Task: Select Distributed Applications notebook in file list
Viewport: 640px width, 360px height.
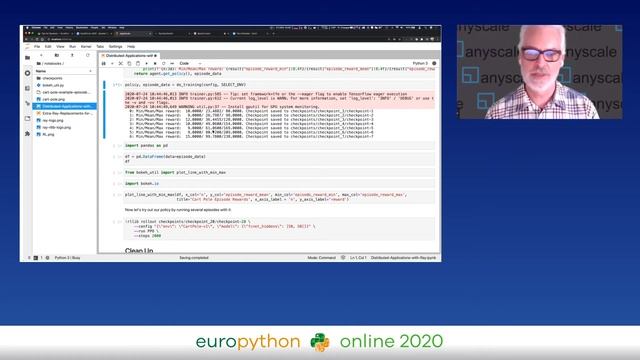Action: click(64, 106)
